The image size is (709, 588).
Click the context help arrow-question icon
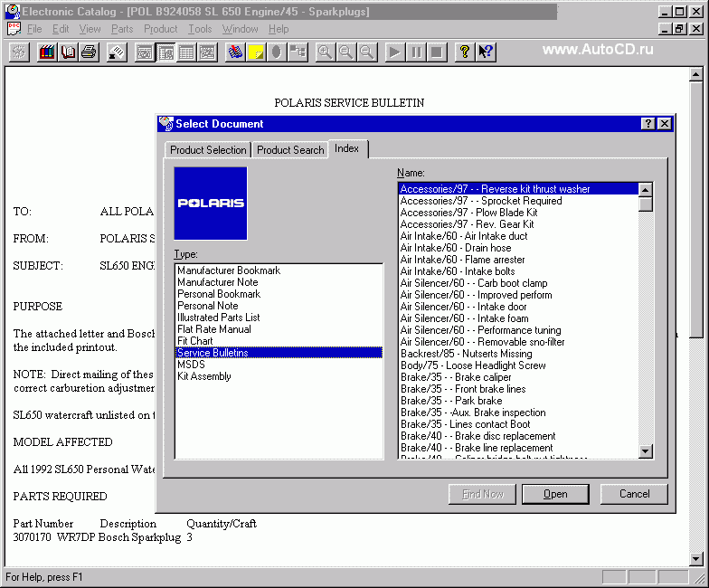[x=486, y=52]
